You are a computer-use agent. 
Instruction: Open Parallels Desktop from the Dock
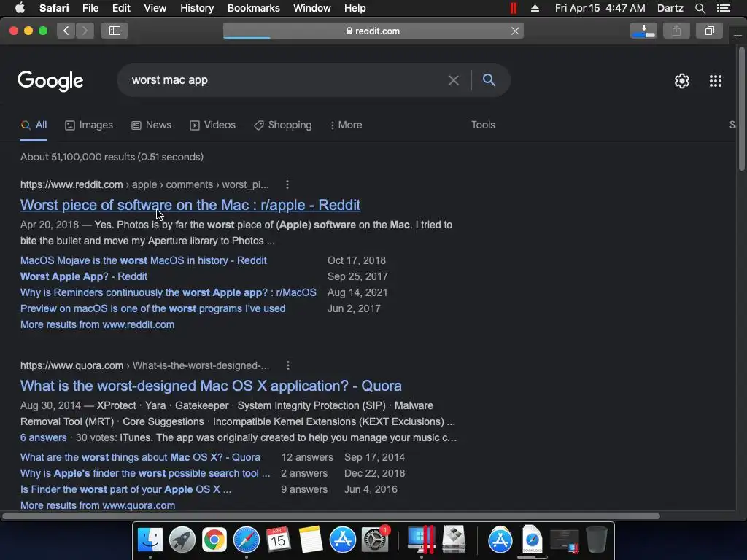pyautogui.click(x=421, y=540)
